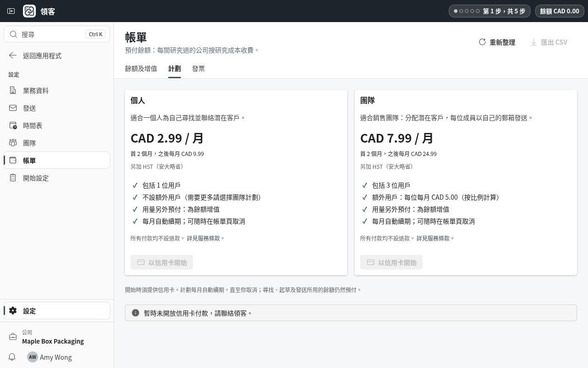Screen dimensions: 588x368
Task: Click the 團隊 plan price CAD 7.99 / 月
Action: (x=397, y=138)
